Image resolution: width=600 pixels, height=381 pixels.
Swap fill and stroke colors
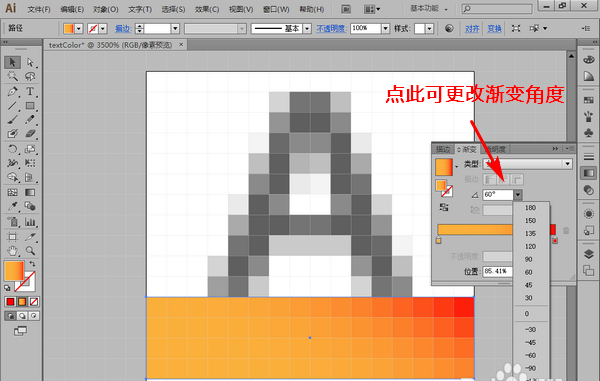33,264
